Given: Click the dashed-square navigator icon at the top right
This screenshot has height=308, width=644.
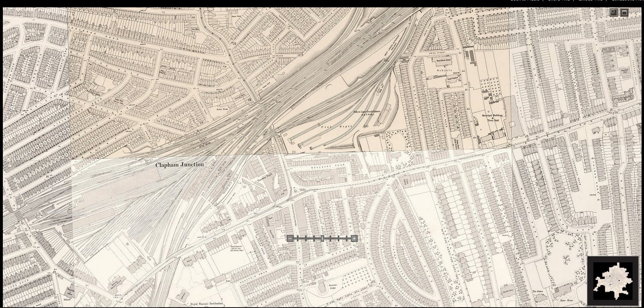Looking at the screenshot, I should click(x=613, y=13).
